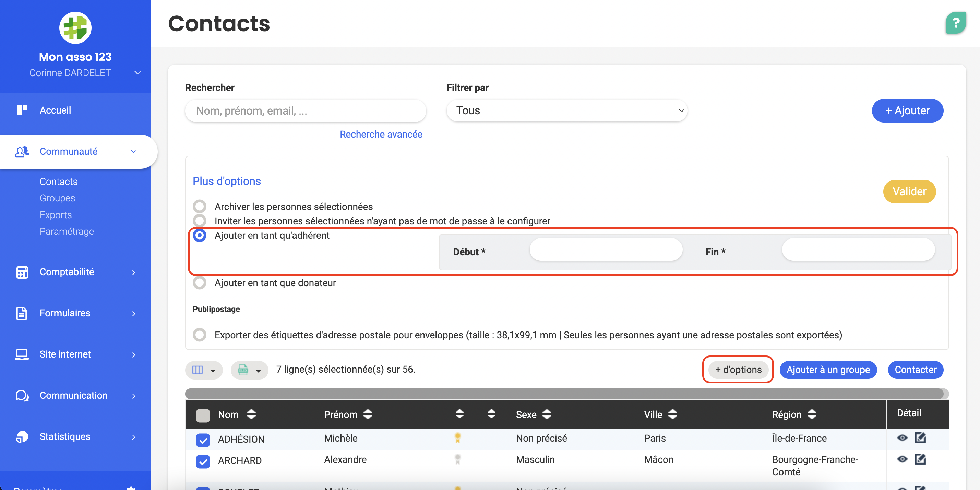Sort table by Région column
The image size is (980, 490).
[x=812, y=414]
